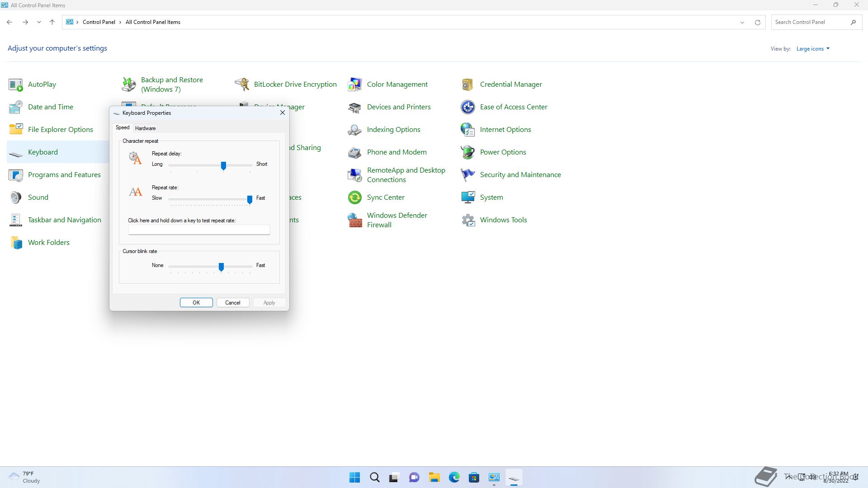The height and width of the screenshot is (488, 868).
Task: Open the Color Management icon
Action: point(355,84)
